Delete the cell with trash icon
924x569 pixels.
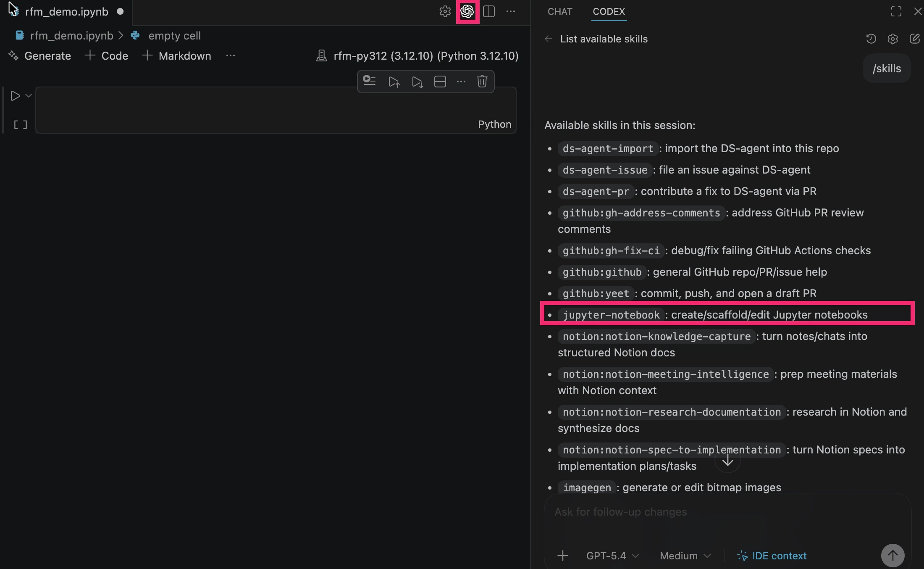point(482,81)
